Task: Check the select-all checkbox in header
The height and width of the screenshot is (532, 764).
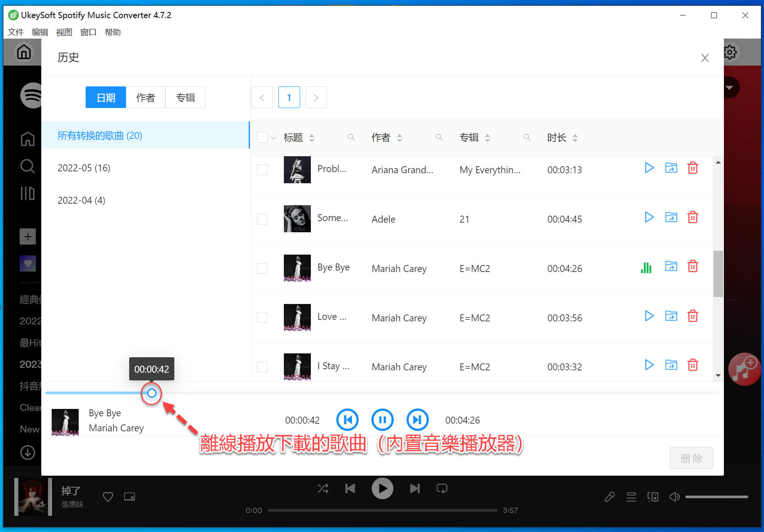Action: tap(262, 137)
